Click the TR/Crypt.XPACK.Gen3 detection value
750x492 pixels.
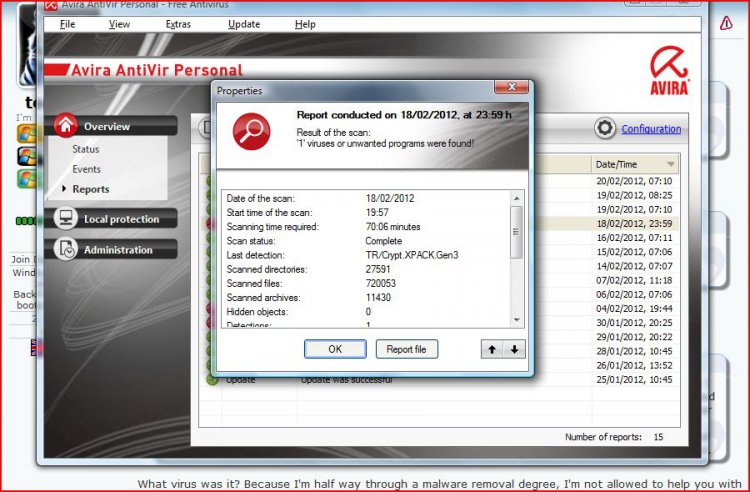[x=412, y=255]
